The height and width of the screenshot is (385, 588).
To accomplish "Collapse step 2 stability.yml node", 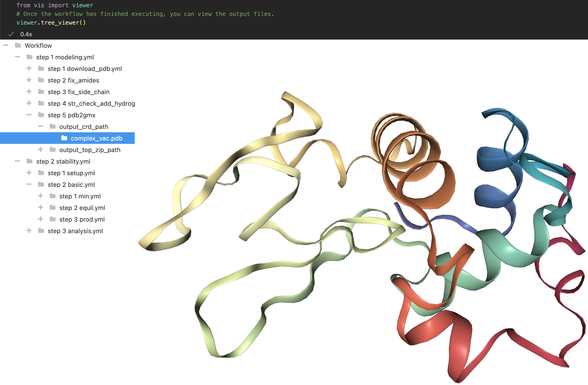I will [x=17, y=161].
